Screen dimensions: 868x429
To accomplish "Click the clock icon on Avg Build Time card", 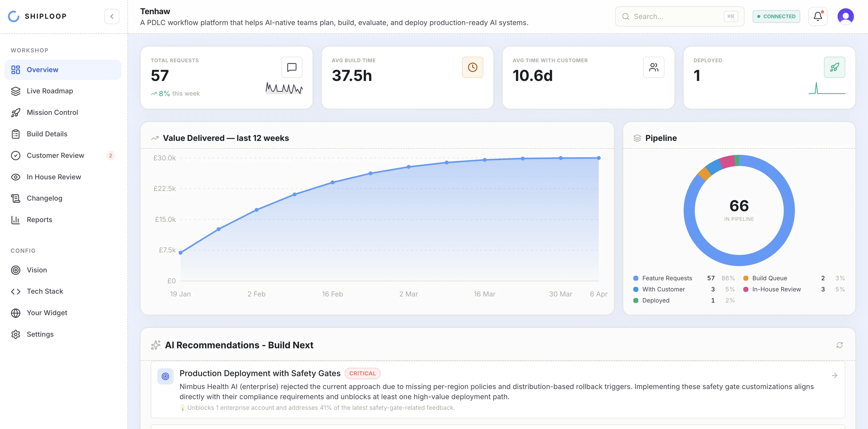I will (x=472, y=67).
